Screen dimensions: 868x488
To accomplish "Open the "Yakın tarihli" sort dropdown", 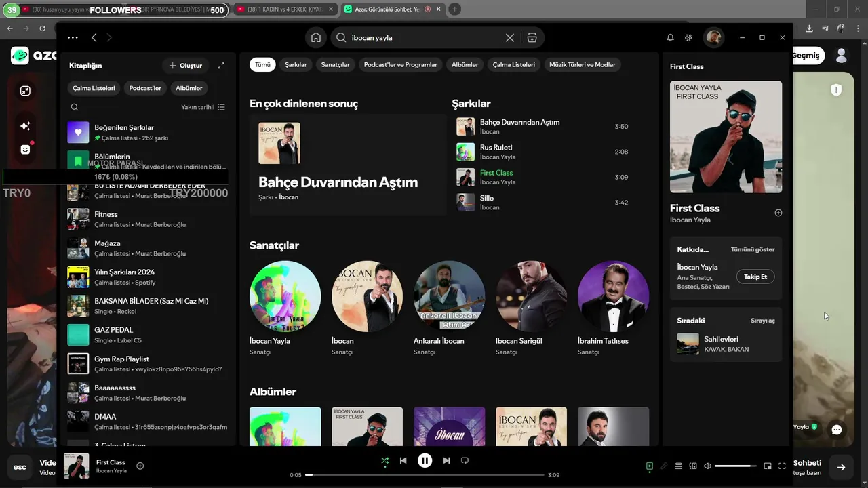I will (x=203, y=107).
